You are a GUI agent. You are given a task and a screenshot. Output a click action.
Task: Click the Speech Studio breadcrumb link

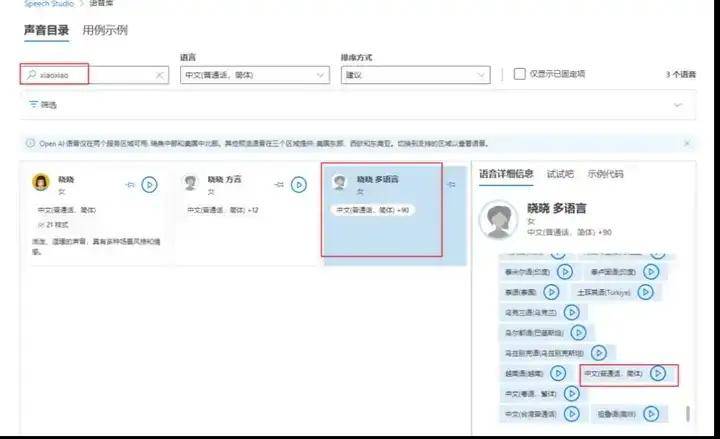point(48,4)
